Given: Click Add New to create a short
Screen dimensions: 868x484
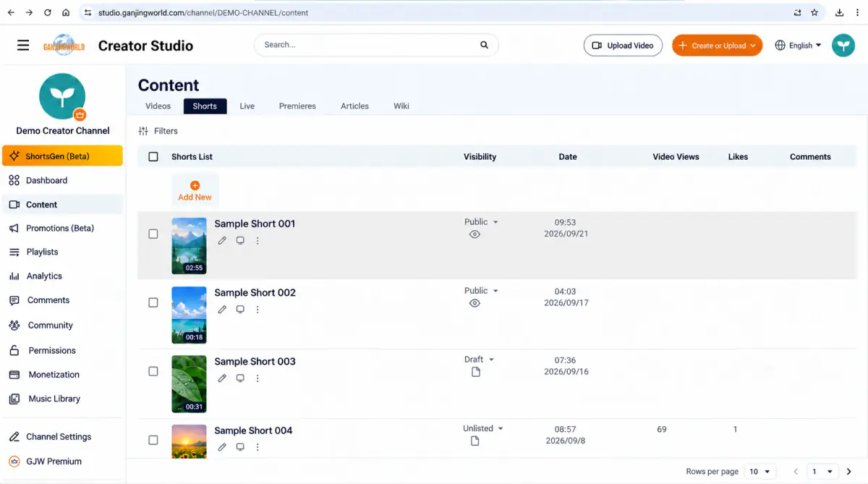Looking at the screenshot, I should [195, 192].
